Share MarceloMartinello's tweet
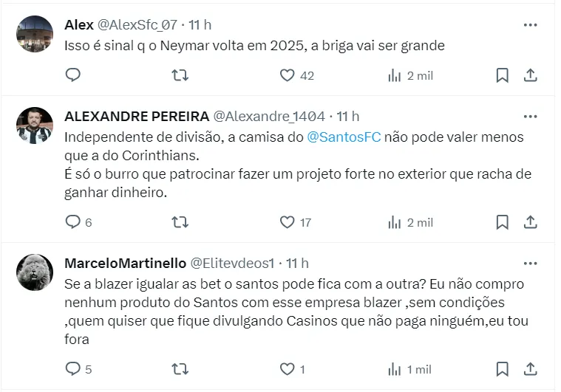Image resolution: width=561 pixels, height=392 pixels. point(530,368)
